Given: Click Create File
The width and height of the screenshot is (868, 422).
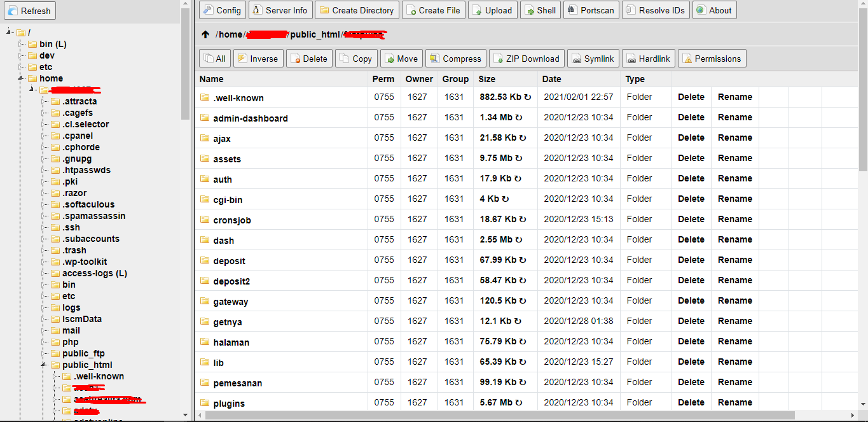Looking at the screenshot, I should [433, 10].
